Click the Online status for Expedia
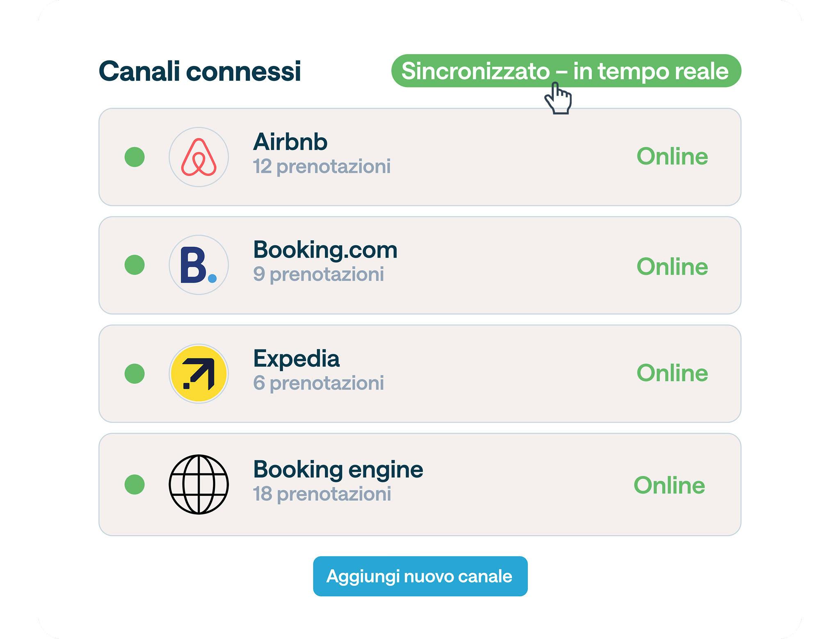 [672, 373]
